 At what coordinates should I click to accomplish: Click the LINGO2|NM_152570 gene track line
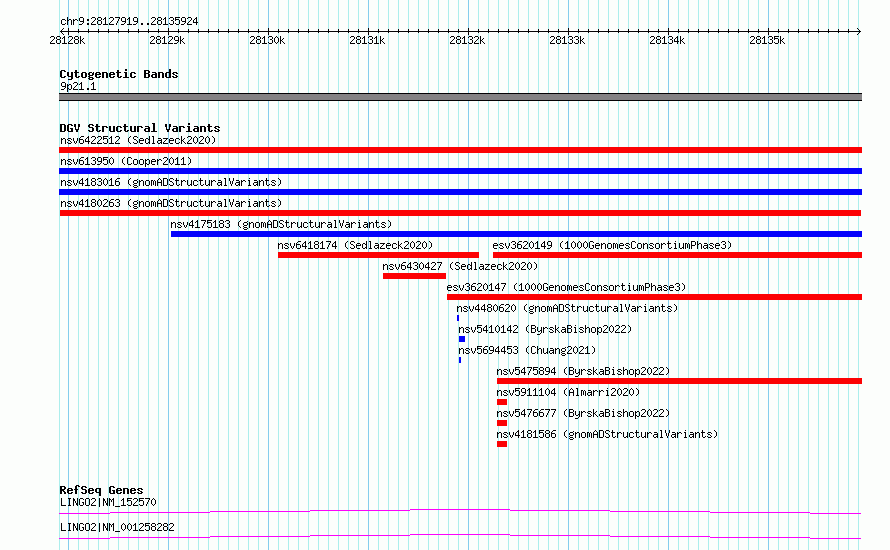[x=460, y=511]
